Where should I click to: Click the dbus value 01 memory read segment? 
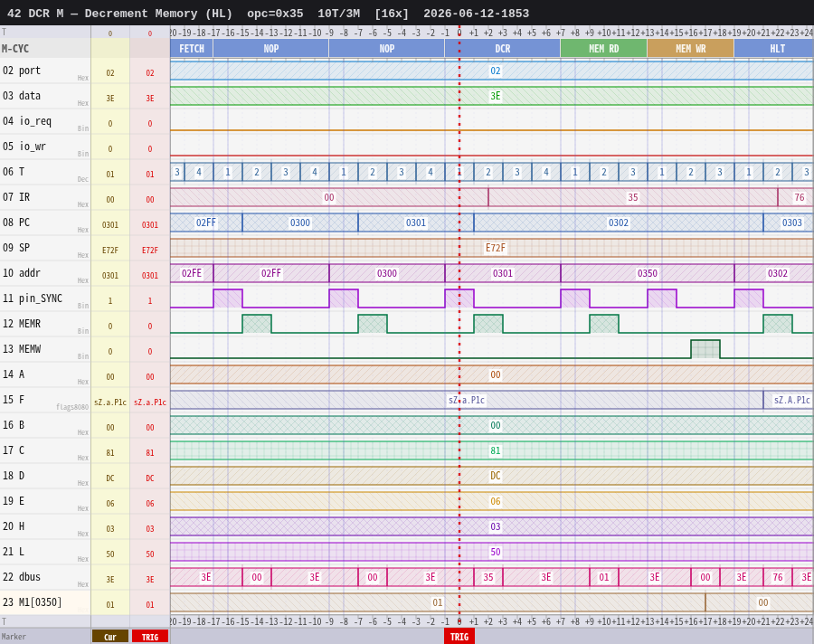(x=604, y=577)
